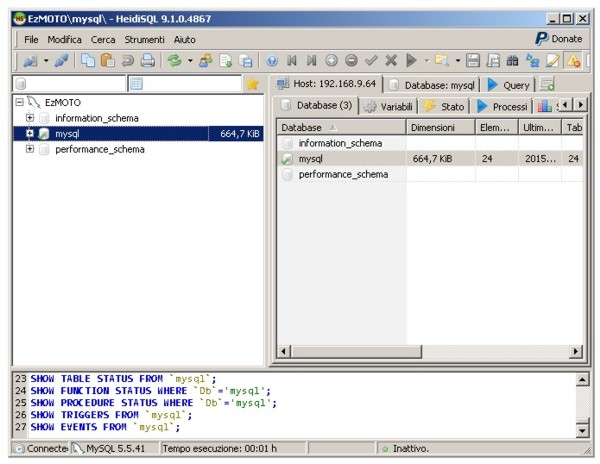Go to the last row icon
The height and width of the screenshot is (464, 600).
pyautogui.click(x=312, y=60)
